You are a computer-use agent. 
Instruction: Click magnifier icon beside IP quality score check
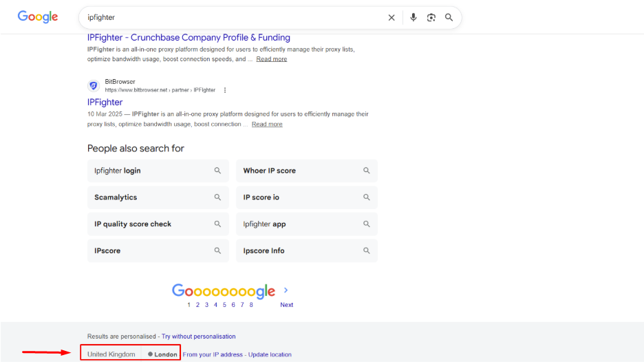tap(217, 224)
